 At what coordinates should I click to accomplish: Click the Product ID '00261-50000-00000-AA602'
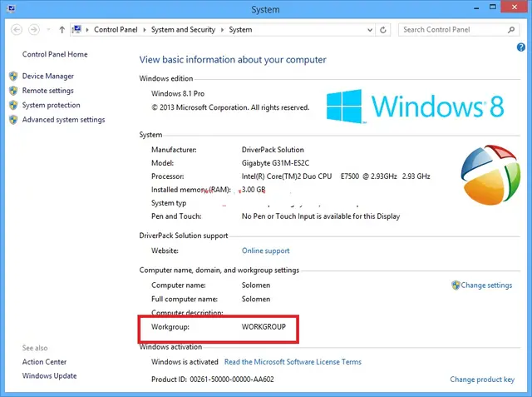coord(232,380)
